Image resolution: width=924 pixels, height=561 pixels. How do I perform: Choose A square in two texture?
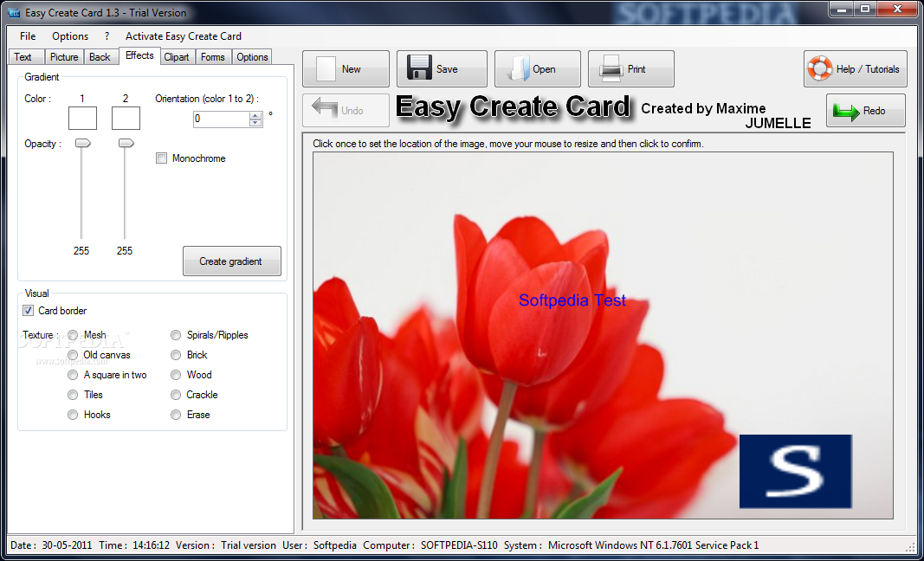[x=73, y=375]
